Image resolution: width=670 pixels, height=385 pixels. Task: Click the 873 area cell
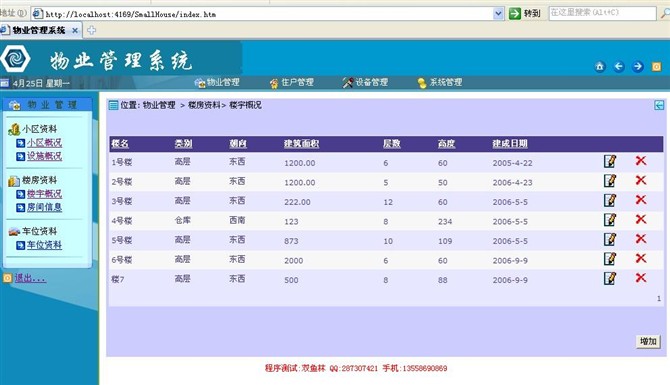291,241
